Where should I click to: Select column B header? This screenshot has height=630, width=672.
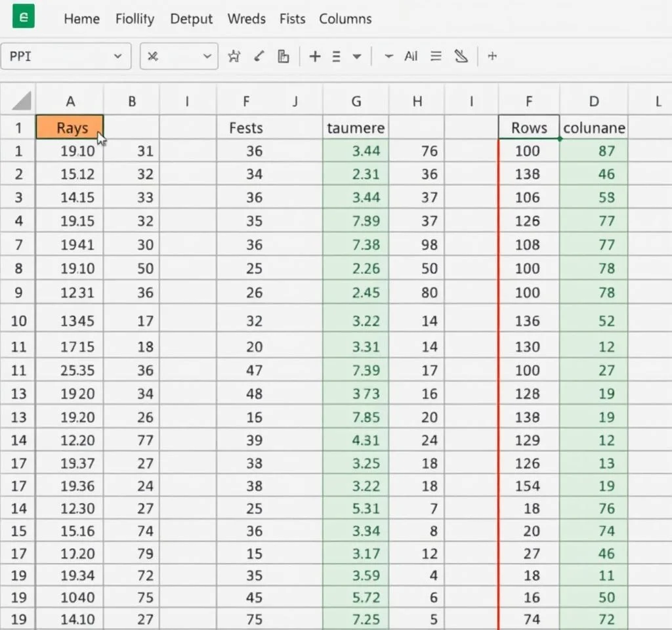pyautogui.click(x=131, y=101)
